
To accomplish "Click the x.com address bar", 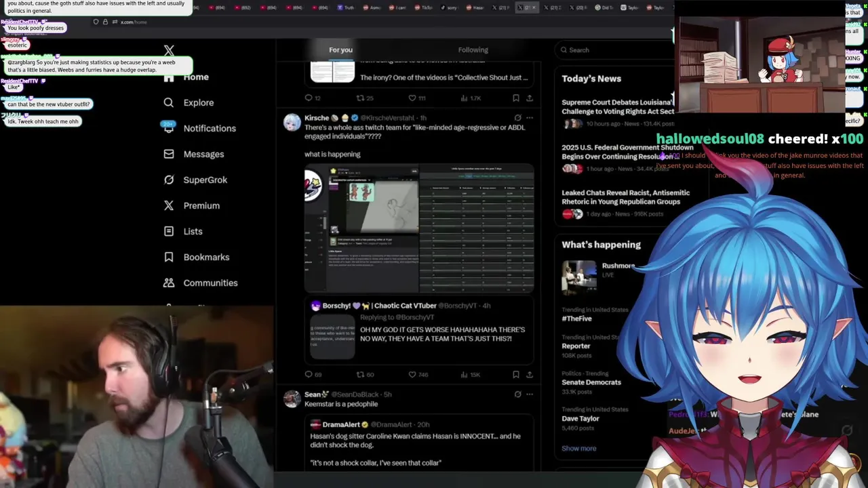I will [134, 22].
